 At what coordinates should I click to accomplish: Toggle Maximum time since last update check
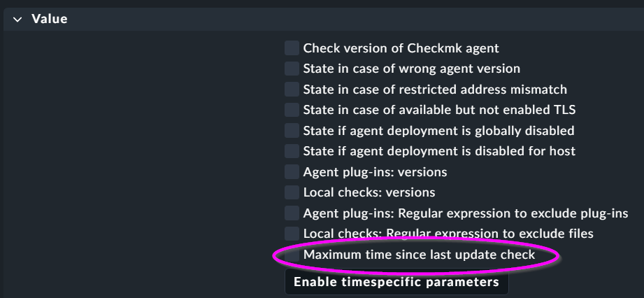292,255
